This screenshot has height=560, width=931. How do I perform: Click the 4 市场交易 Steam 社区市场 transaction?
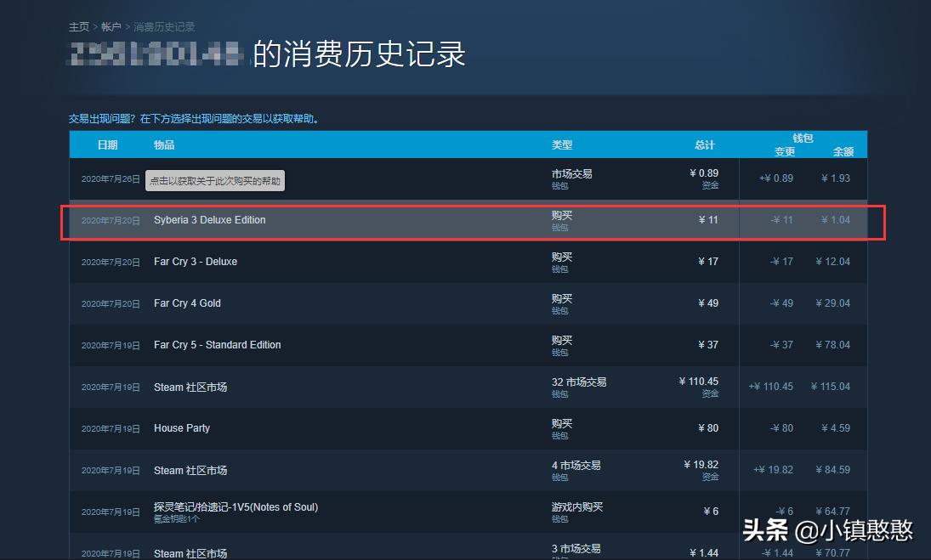coord(340,469)
